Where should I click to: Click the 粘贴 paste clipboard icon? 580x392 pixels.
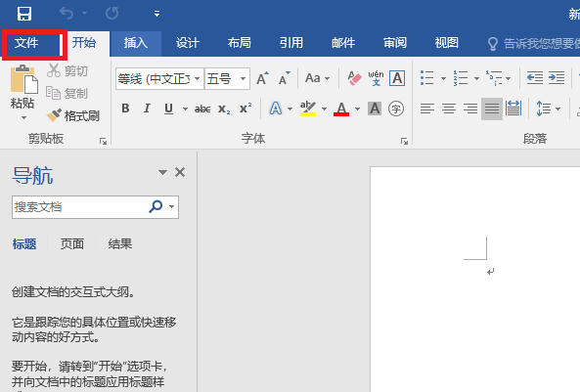23,79
